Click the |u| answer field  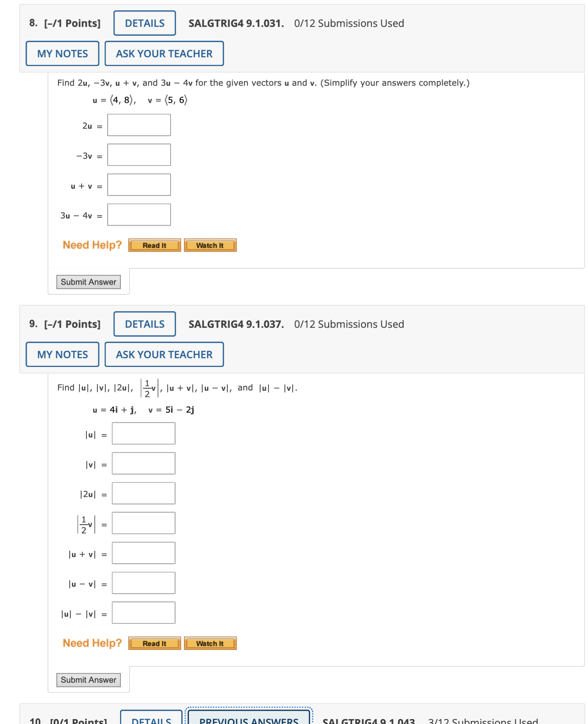click(143, 433)
